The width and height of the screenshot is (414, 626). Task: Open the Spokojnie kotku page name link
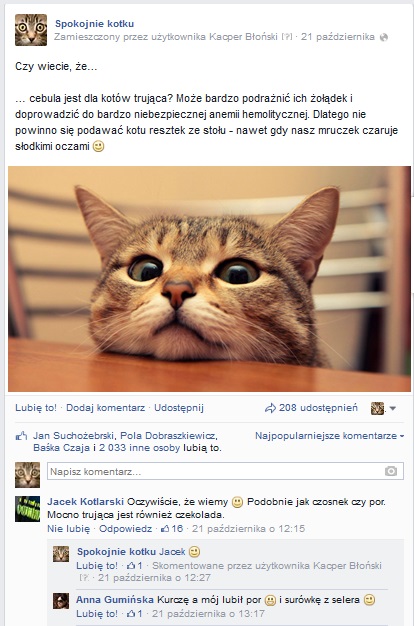(x=95, y=24)
